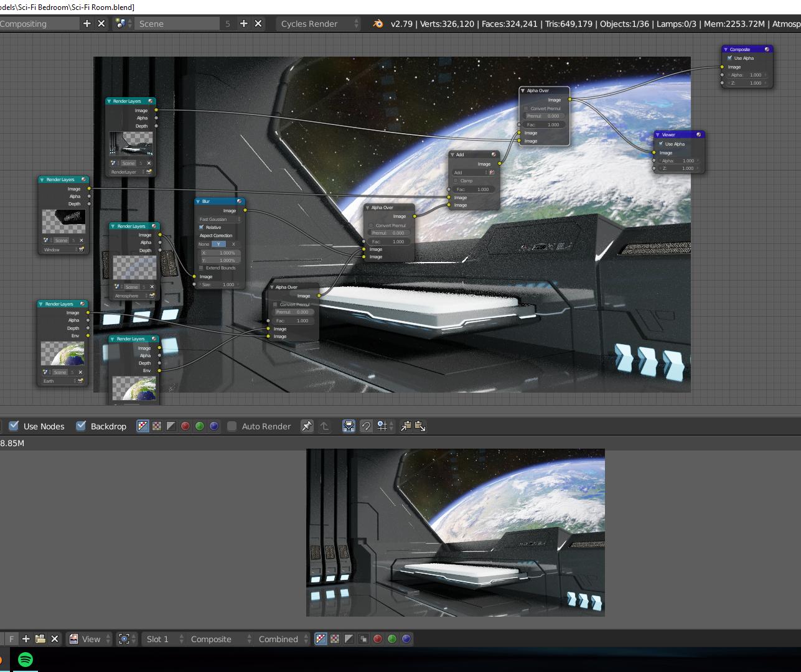Click the Compositing layout name field
This screenshot has width=801, height=672.
tap(39, 24)
